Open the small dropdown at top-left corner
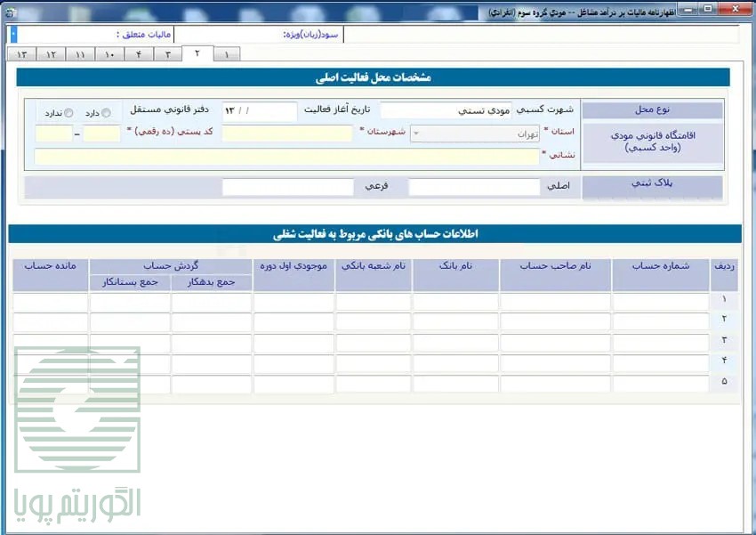This screenshot has width=756, height=535. 12,35
